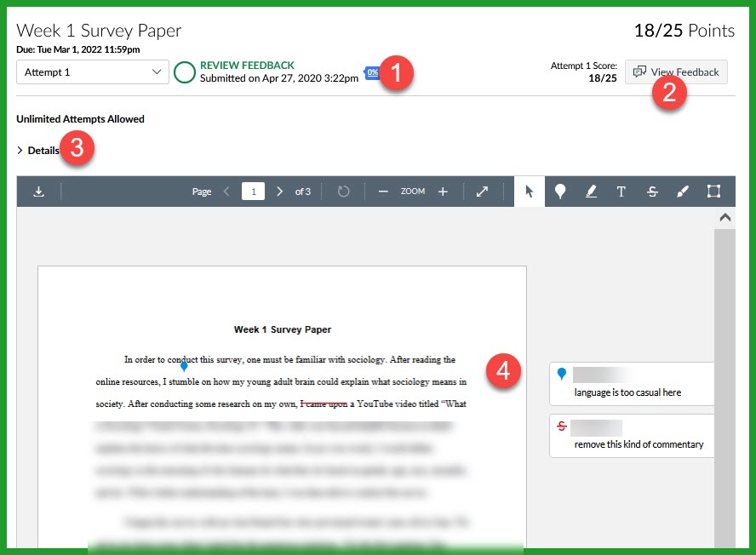Open the Attempt 1 dropdown
Screen dimensions: 756x555
pos(92,72)
